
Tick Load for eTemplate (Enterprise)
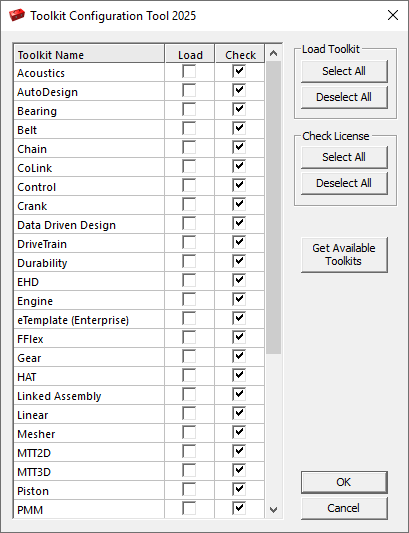coord(189,319)
